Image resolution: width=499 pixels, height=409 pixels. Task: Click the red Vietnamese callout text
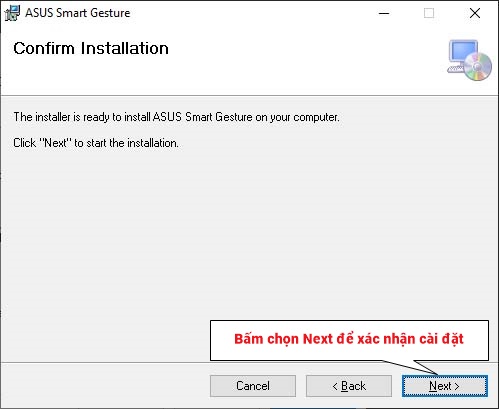[349, 339]
